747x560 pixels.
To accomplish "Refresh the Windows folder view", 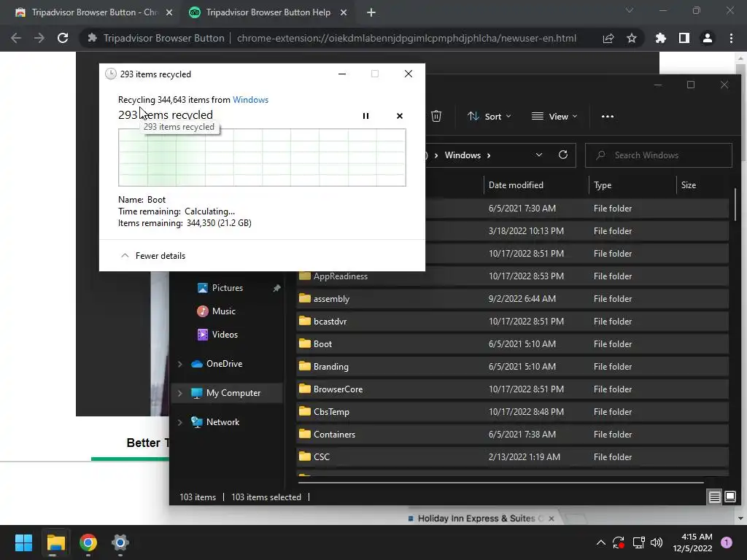I will (x=563, y=155).
